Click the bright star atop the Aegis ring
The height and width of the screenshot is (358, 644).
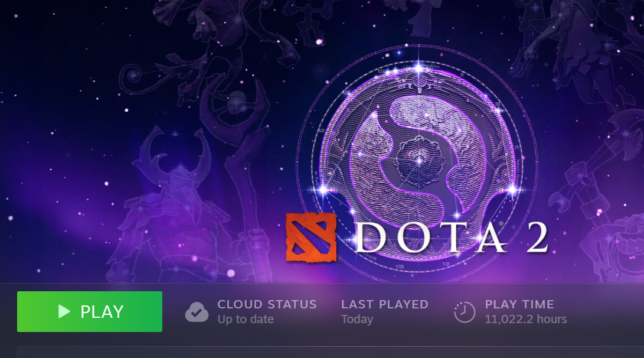pos(419,67)
